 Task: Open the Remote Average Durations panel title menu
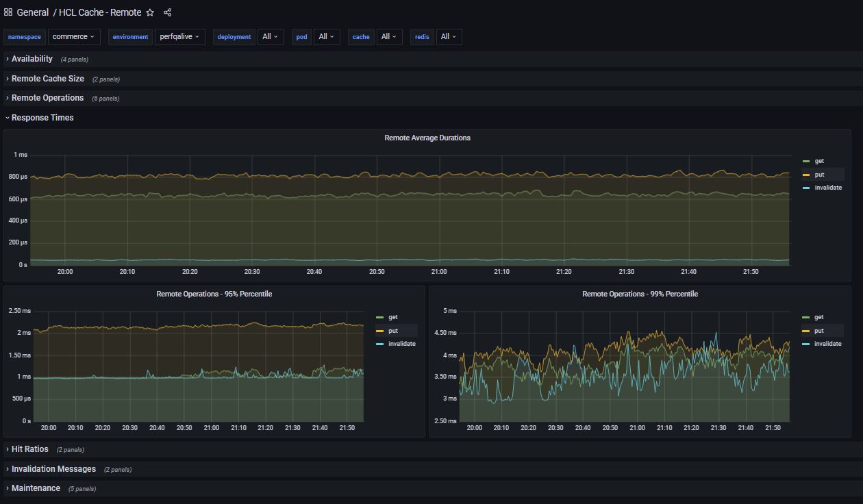coord(427,138)
